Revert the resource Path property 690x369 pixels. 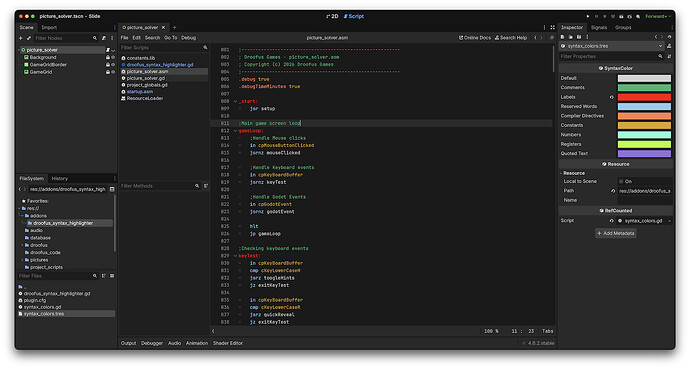(613, 191)
